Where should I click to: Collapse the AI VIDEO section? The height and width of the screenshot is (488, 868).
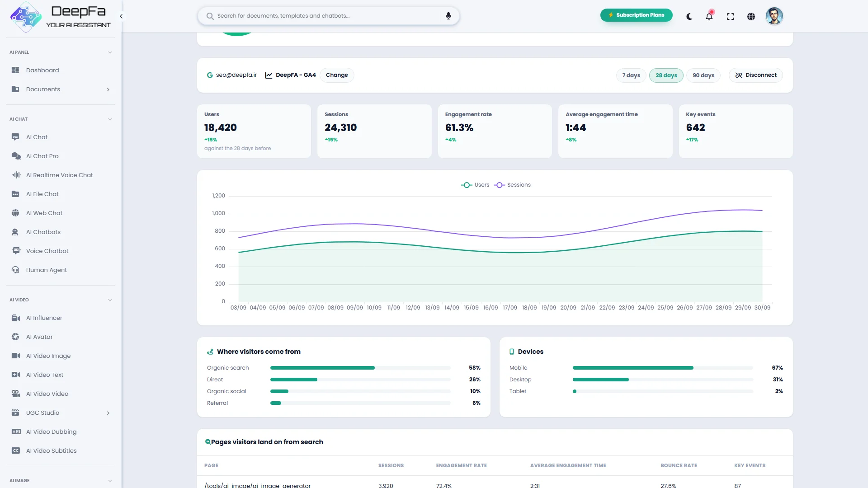point(110,300)
